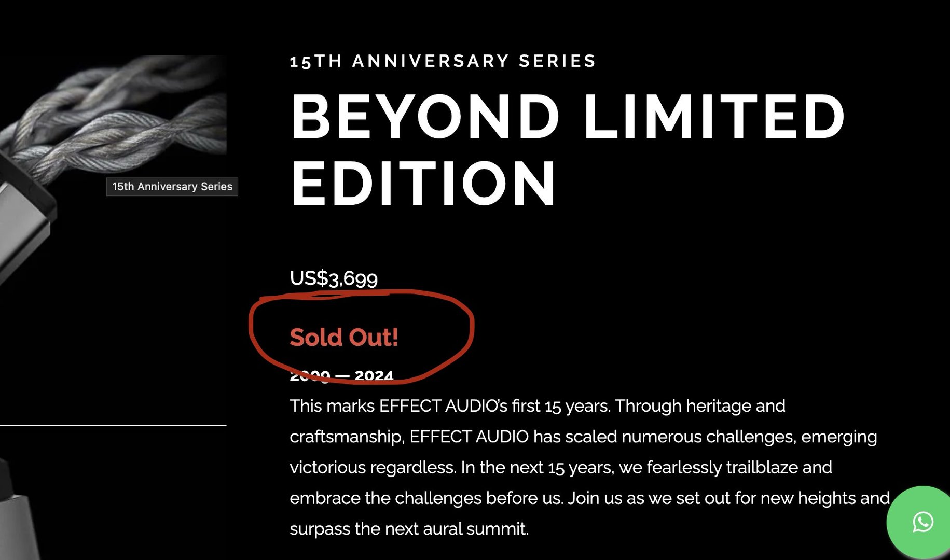Click the line starting "victorious regardless"
Screen dimensions: 950x560
pyautogui.click(x=560, y=467)
